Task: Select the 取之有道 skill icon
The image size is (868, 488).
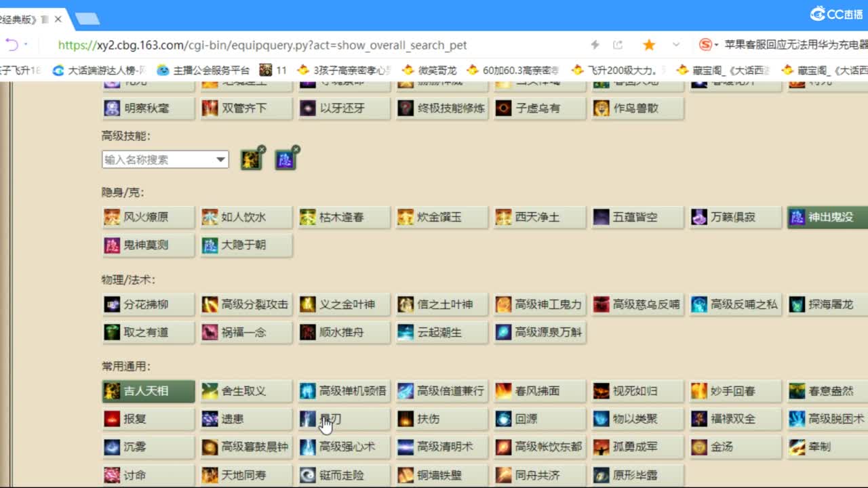Action: (x=113, y=333)
